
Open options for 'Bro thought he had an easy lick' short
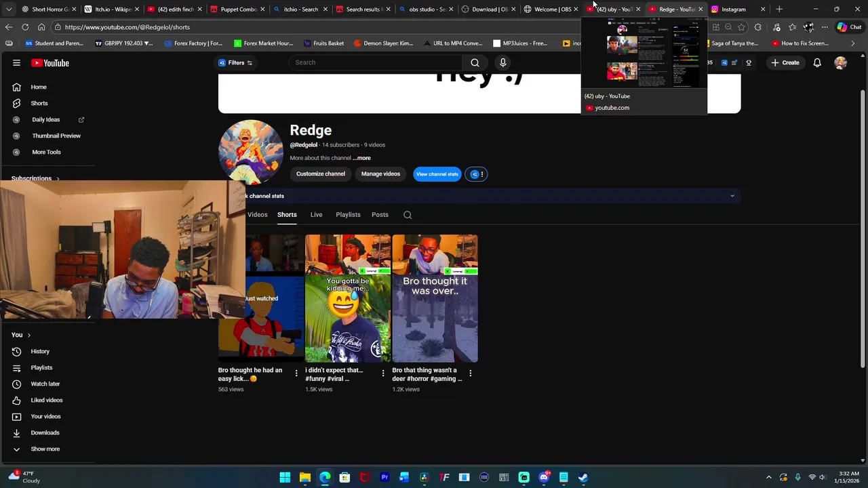pyautogui.click(x=296, y=373)
